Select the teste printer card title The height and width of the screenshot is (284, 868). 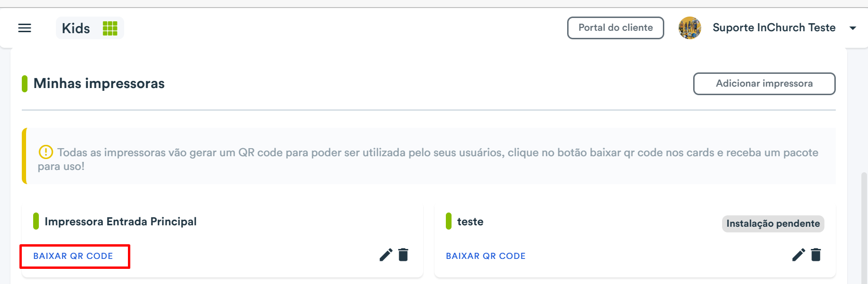click(470, 222)
